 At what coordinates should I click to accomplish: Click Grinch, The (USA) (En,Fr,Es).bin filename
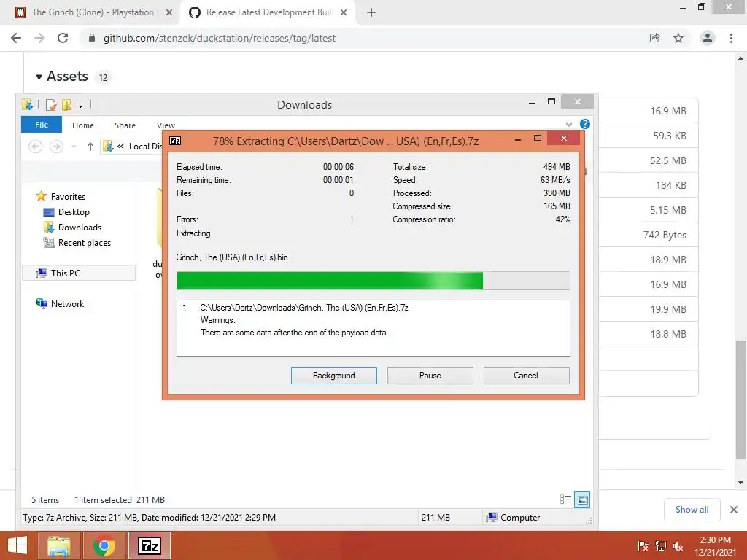tap(231, 257)
